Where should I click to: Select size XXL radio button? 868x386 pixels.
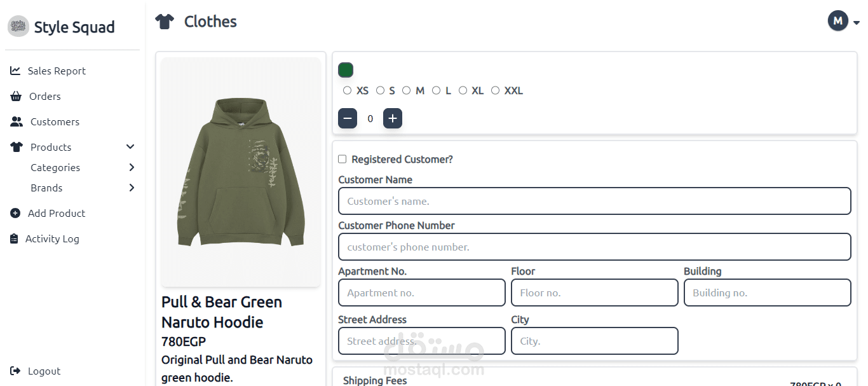point(495,90)
